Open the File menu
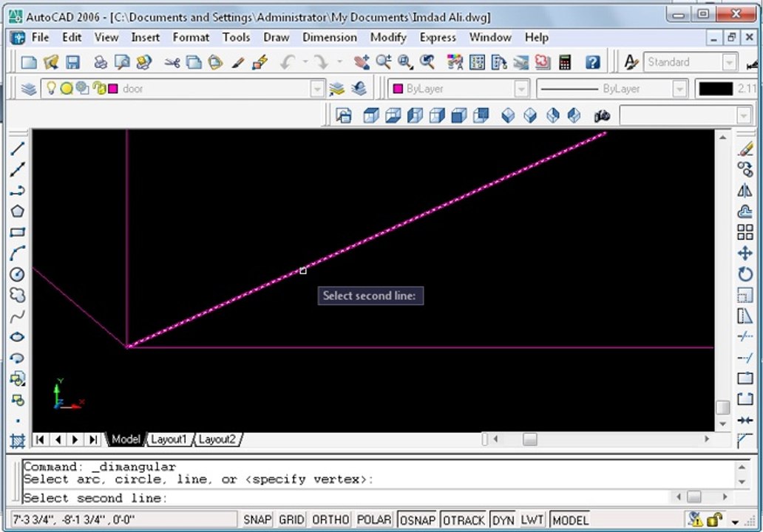The image size is (763, 532). click(x=41, y=38)
